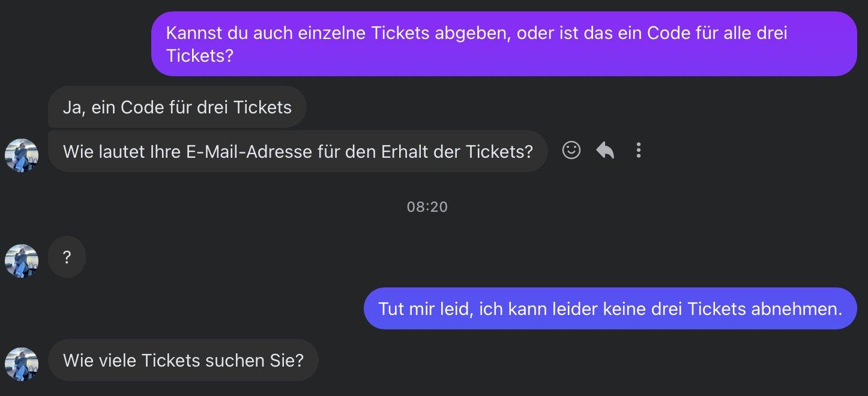
Task: Open the emoji reaction picker for the message
Action: point(571,150)
